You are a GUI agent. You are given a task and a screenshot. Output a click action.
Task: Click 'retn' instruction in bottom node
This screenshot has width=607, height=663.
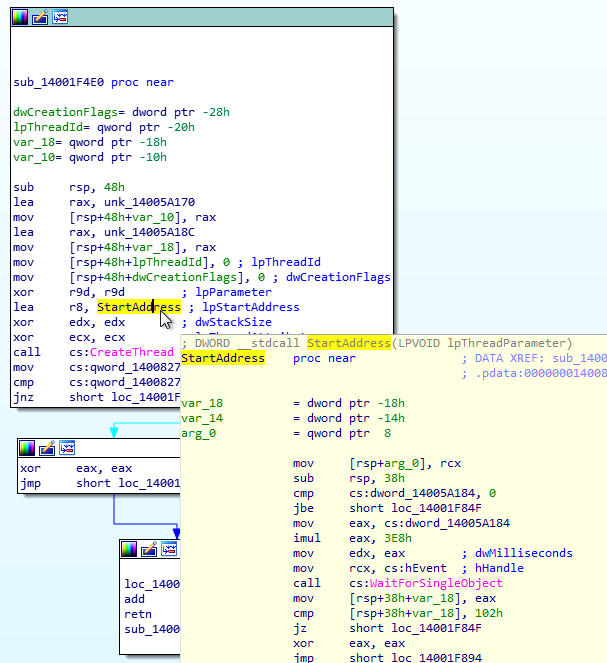pos(138,614)
